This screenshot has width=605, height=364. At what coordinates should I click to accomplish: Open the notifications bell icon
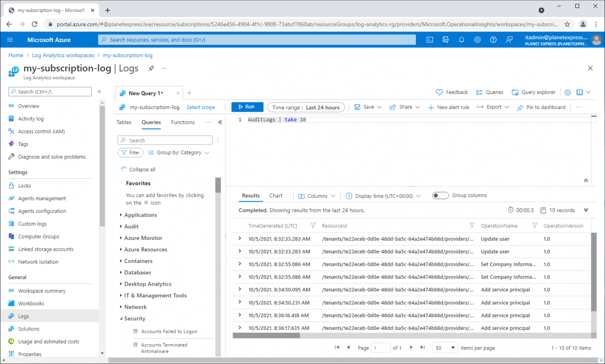[461, 40]
